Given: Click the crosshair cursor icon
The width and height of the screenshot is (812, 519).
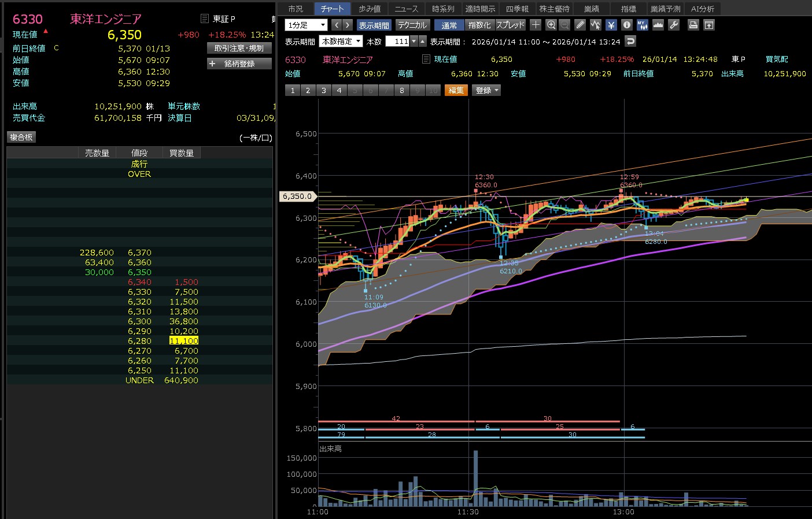Looking at the screenshot, I should pyautogui.click(x=536, y=25).
